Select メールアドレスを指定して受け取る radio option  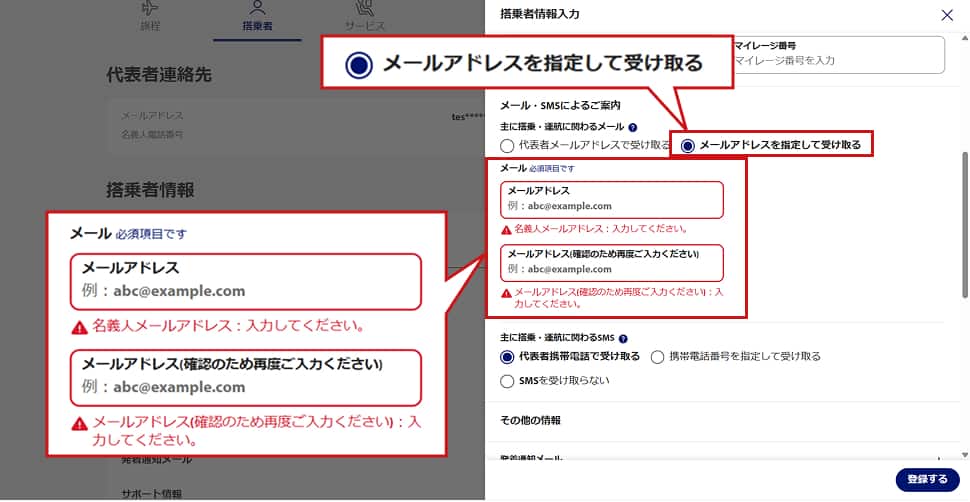[x=688, y=146]
